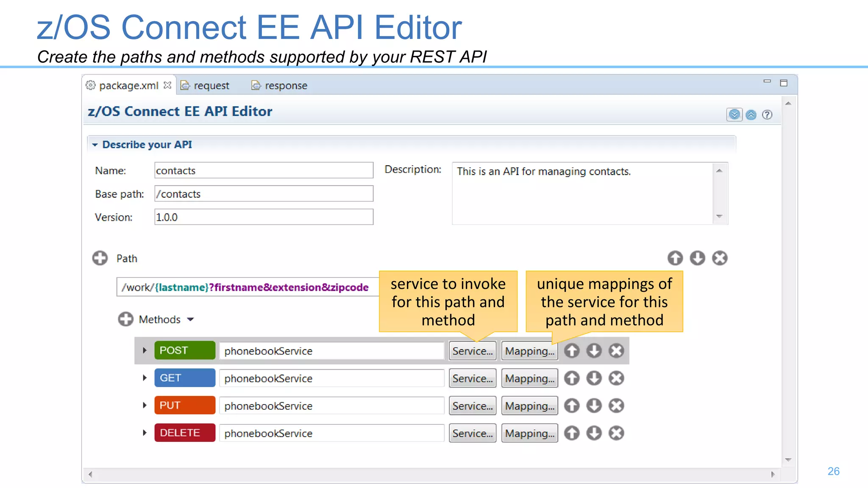This screenshot has width=868, height=488.
Task: Click Description scrollbar down arrow
Action: (719, 216)
